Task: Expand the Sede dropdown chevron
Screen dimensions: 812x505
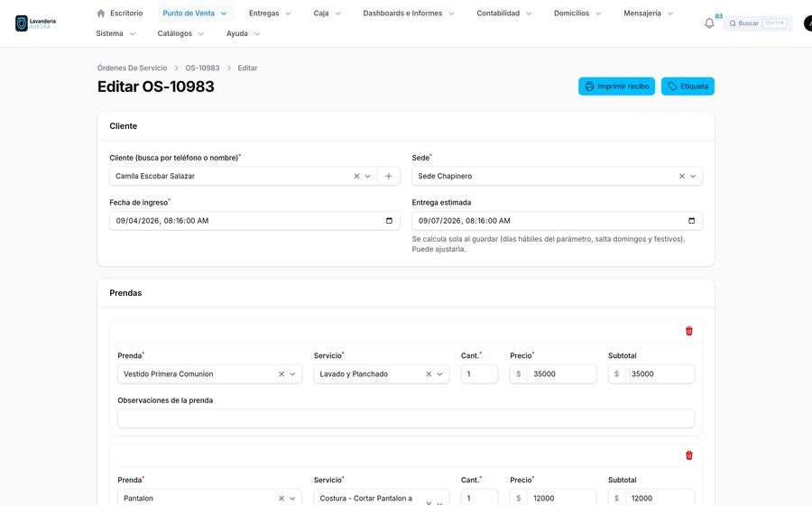Action: (693, 176)
